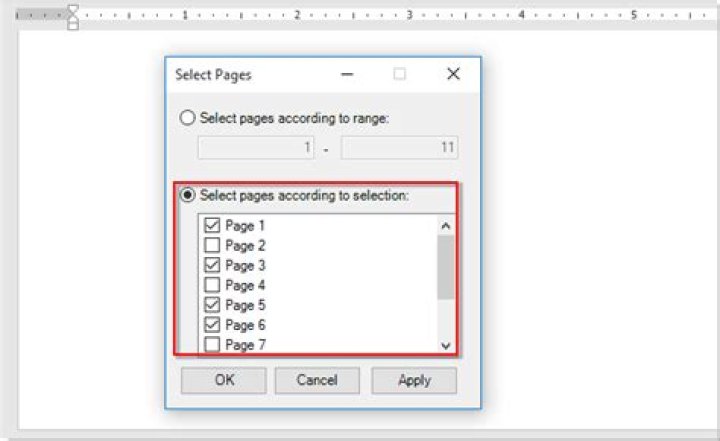This screenshot has height=441, width=720.
Task: Minimize the Select Pages dialog
Action: click(347, 74)
